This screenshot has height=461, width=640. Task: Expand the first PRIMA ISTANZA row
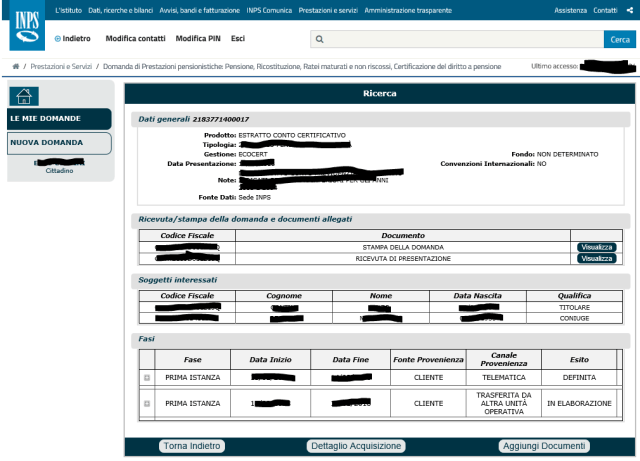(147, 378)
